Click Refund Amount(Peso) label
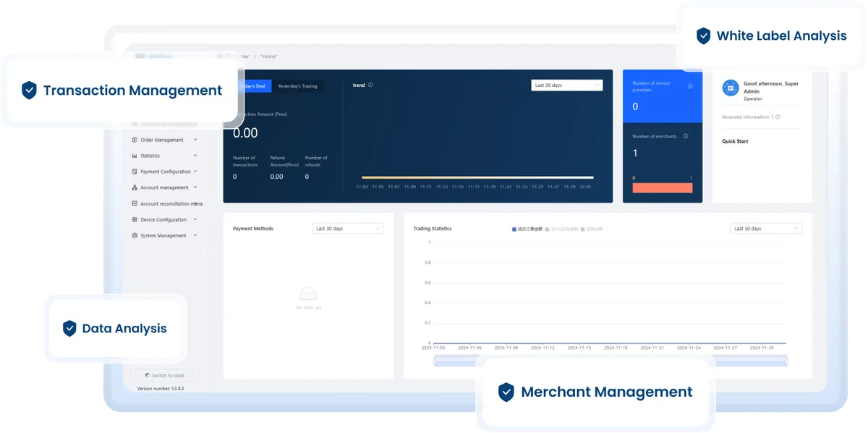868x433 pixels. (x=284, y=161)
